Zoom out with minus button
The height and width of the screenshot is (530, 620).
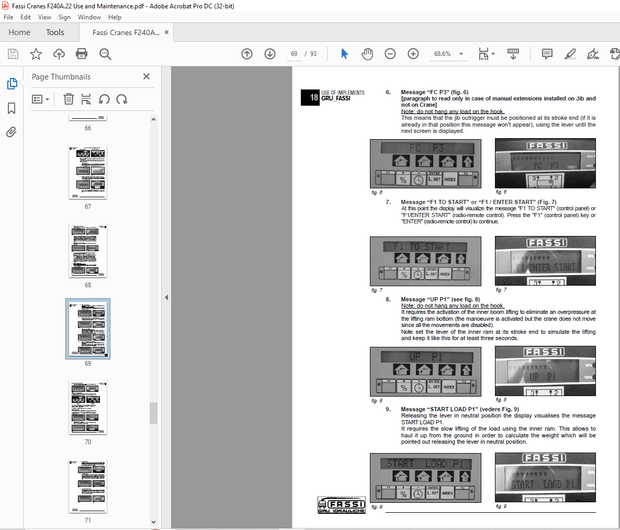click(x=390, y=54)
